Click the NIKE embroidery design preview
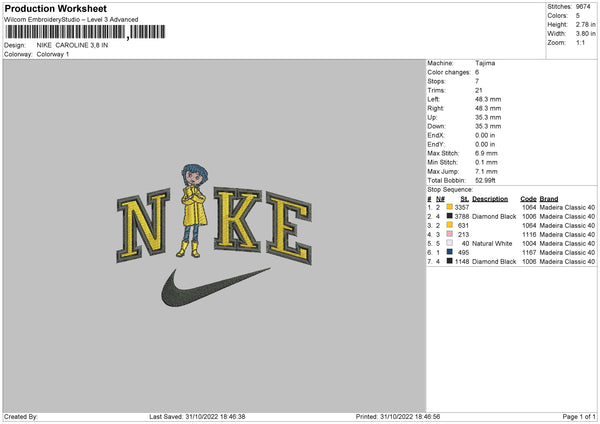Screen dimensions: 600x424 click(214, 235)
